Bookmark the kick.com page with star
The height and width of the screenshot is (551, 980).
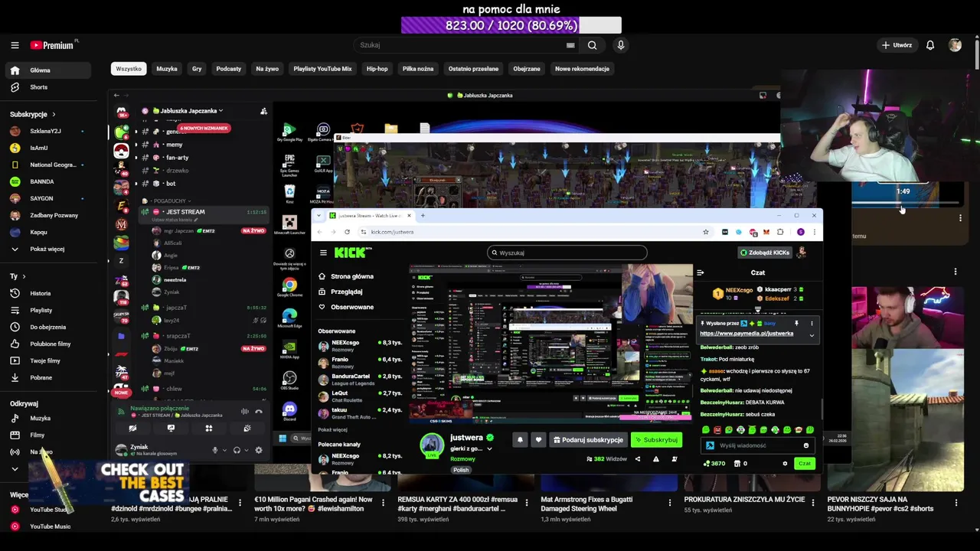click(705, 232)
